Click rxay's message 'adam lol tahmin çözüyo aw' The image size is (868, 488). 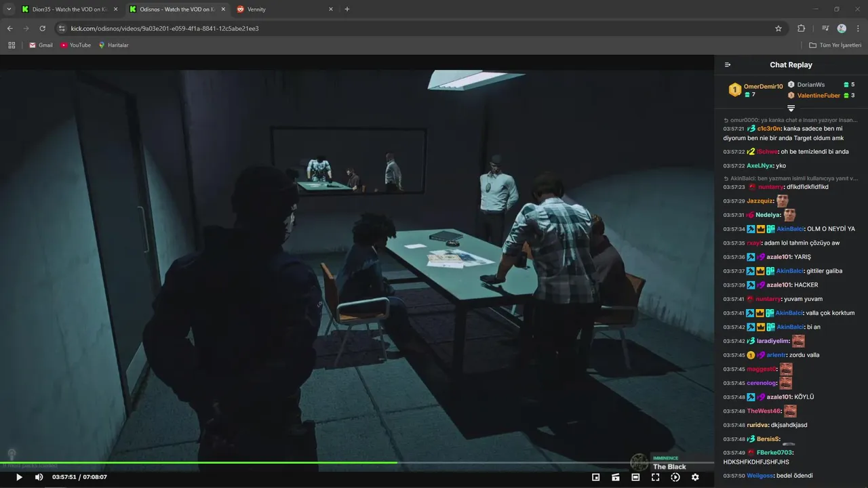(x=802, y=243)
